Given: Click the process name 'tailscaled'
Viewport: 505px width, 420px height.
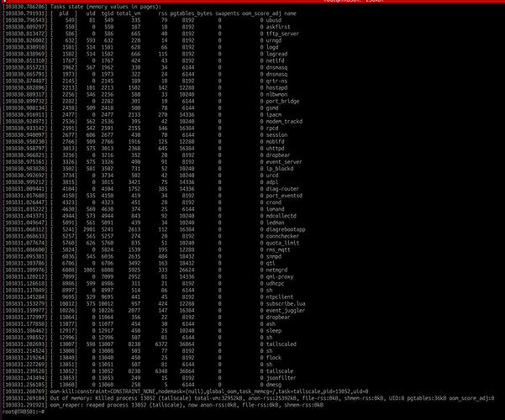Looking at the screenshot, I should [281, 344].
